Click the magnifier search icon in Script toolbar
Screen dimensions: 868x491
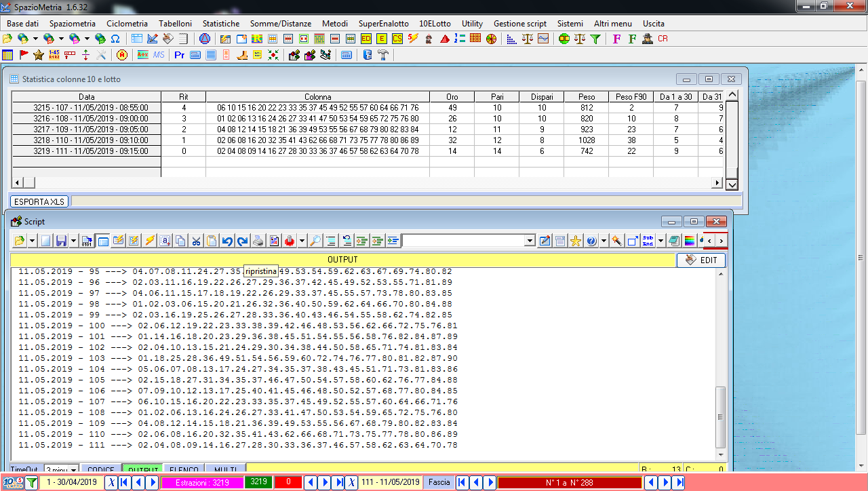pyautogui.click(x=315, y=241)
